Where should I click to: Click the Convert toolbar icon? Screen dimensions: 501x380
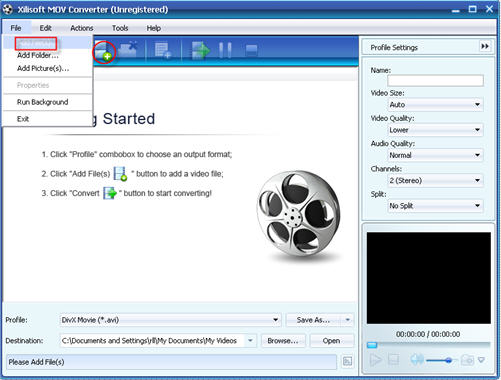click(200, 50)
